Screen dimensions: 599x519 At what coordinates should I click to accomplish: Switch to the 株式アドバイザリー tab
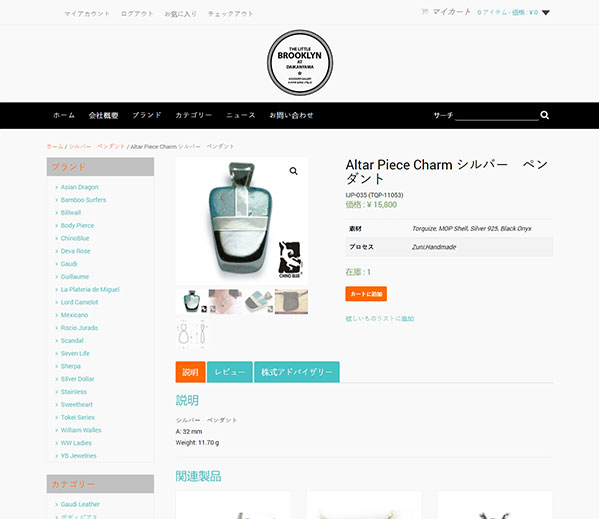[x=297, y=372]
